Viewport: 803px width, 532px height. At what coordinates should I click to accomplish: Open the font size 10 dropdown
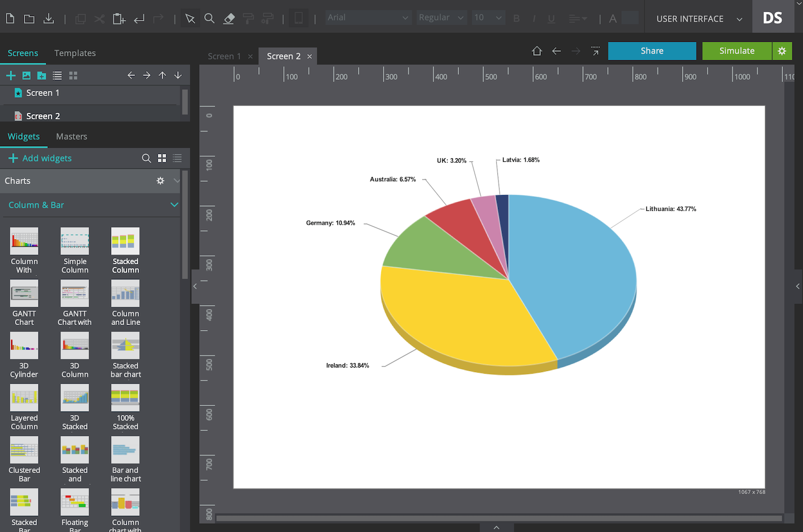point(488,17)
